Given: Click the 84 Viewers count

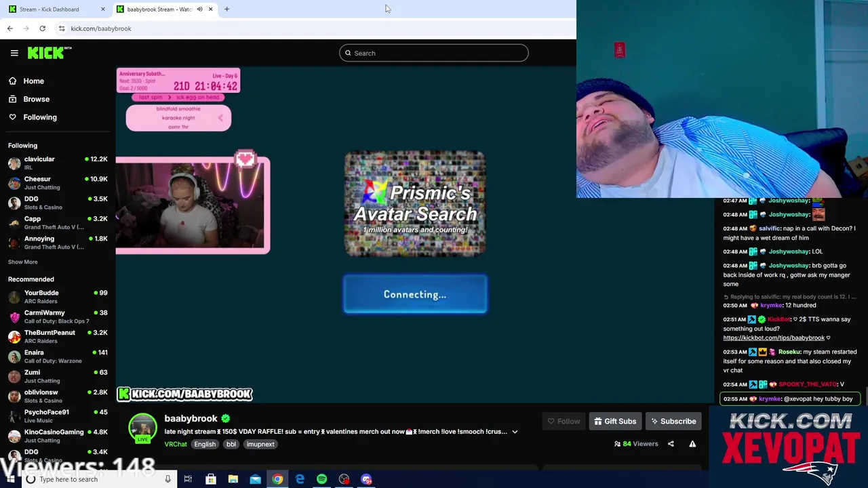Looking at the screenshot, I should [636, 444].
